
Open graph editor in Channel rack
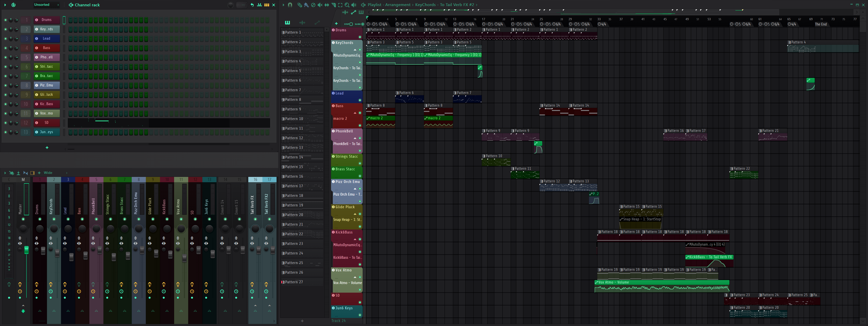click(259, 5)
